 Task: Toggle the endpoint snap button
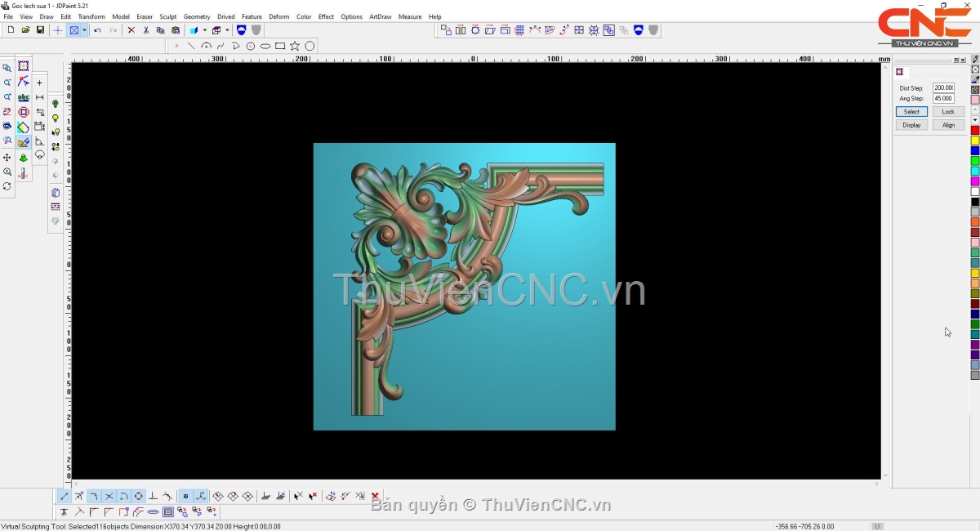click(x=65, y=496)
